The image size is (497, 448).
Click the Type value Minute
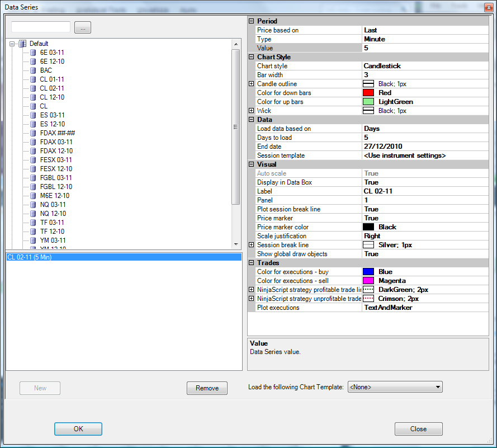pos(425,39)
